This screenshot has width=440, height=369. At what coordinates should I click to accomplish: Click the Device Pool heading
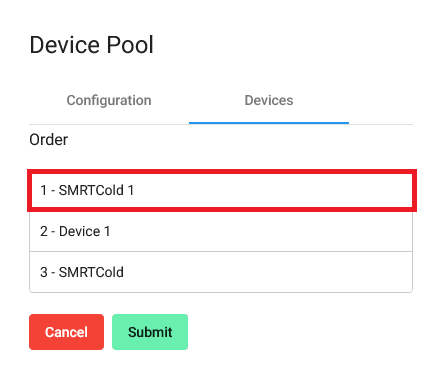[x=91, y=45]
